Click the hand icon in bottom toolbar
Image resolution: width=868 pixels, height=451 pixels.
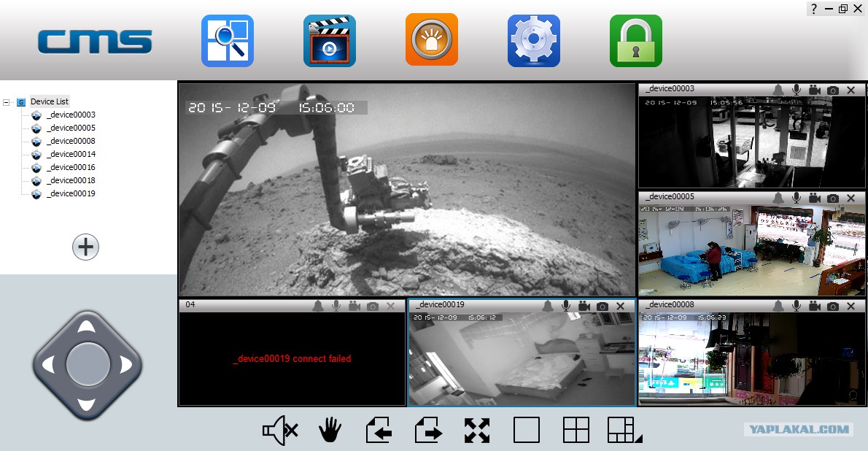[x=330, y=431]
